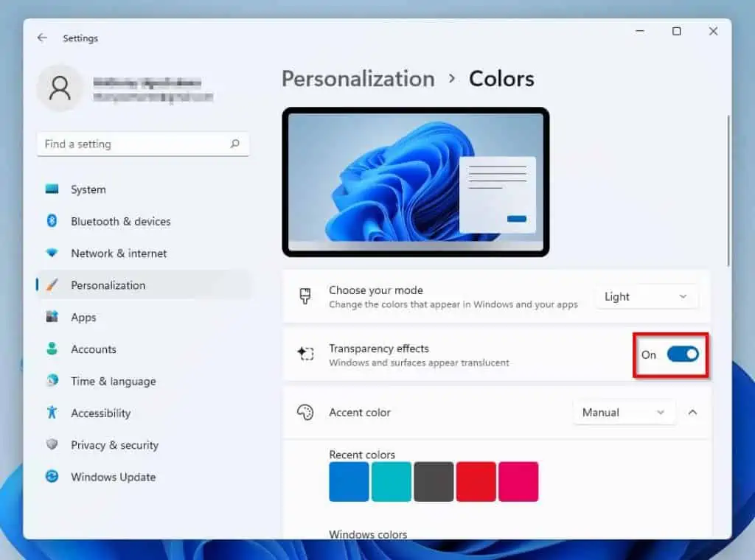The width and height of the screenshot is (755, 560).
Task: Select the Accessibility icon
Action: pos(52,413)
